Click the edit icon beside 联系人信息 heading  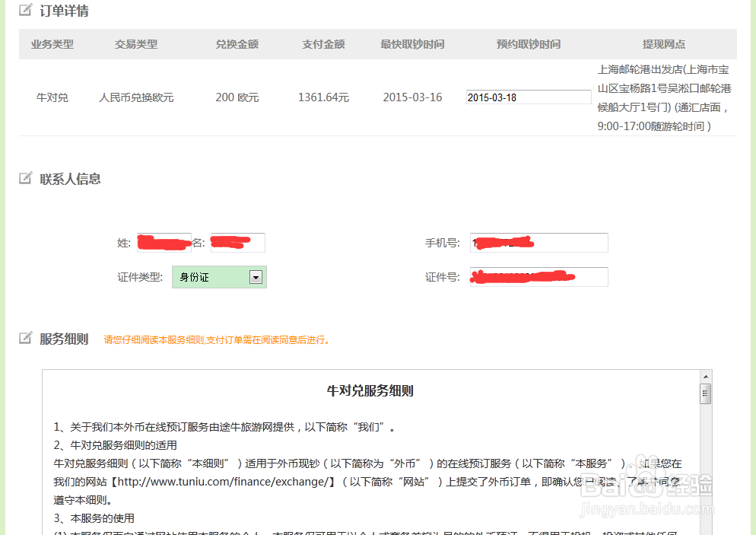click(x=27, y=178)
